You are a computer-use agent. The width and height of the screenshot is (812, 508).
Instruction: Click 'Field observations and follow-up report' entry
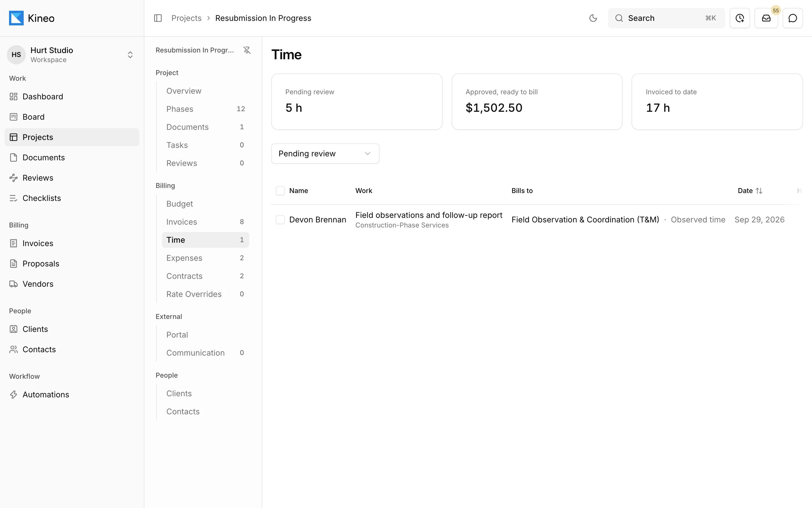(429, 215)
